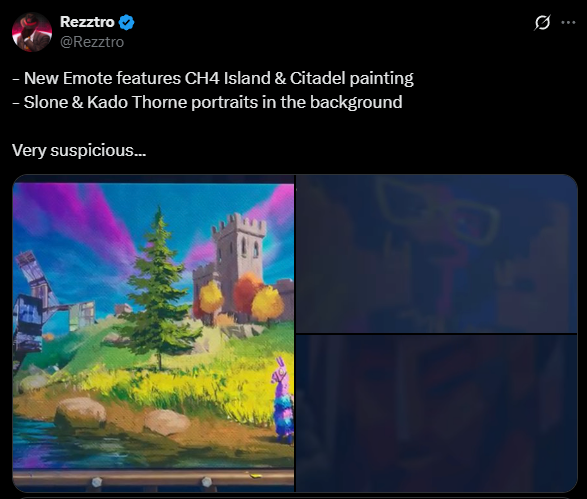This screenshot has width=587, height=499.
Task: Open the three-dot more options menu
Action: [x=568, y=22]
